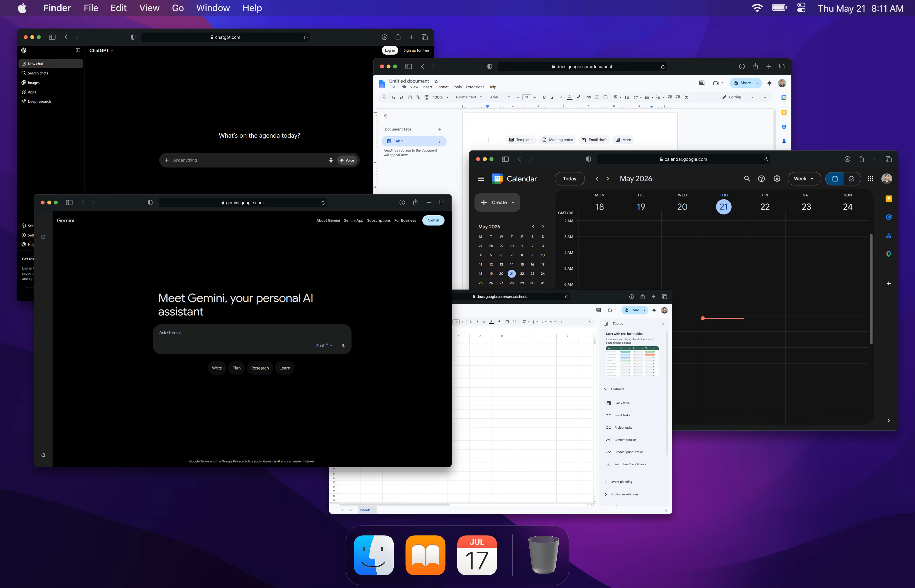Open the highlight color picker in Docs
The height and width of the screenshot is (588, 915).
(x=578, y=97)
